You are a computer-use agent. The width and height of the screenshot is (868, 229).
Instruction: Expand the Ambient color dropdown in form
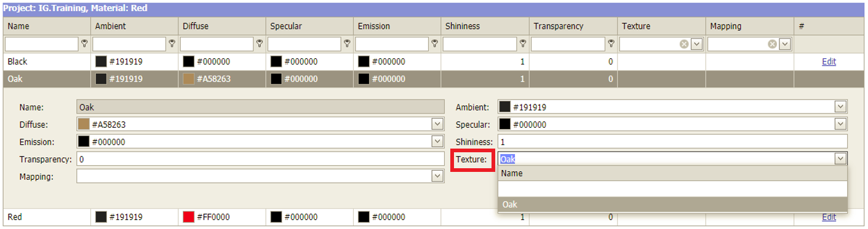[840, 107]
